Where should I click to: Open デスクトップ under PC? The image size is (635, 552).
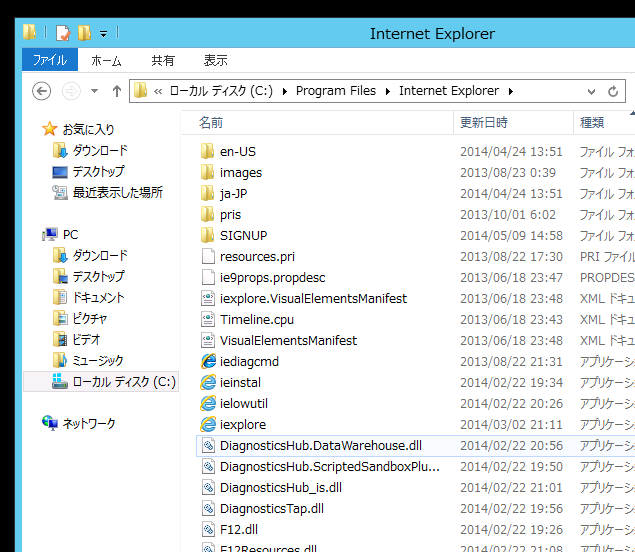[98, 277]
